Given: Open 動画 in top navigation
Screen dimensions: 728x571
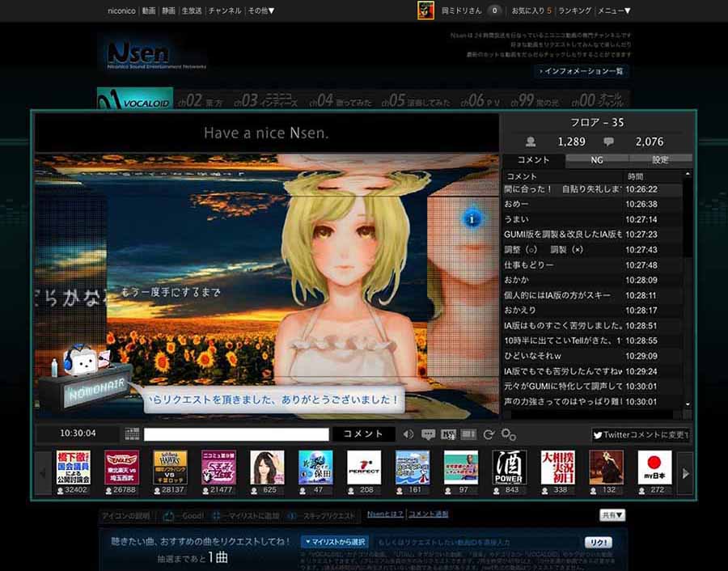Looking at the screenshot, I should (x=149, y=11).
